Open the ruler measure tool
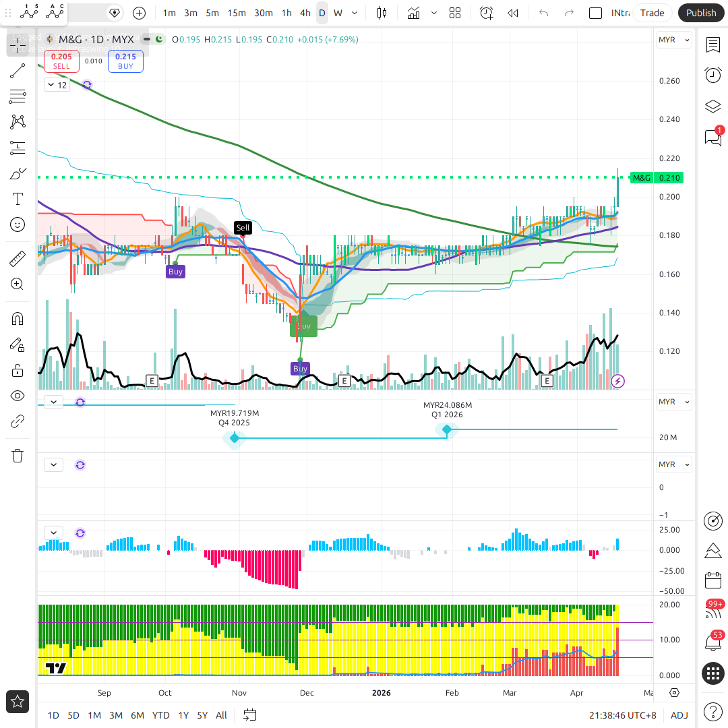The width and height of the screenshot is (728, 728). click(x=18, y=259)
